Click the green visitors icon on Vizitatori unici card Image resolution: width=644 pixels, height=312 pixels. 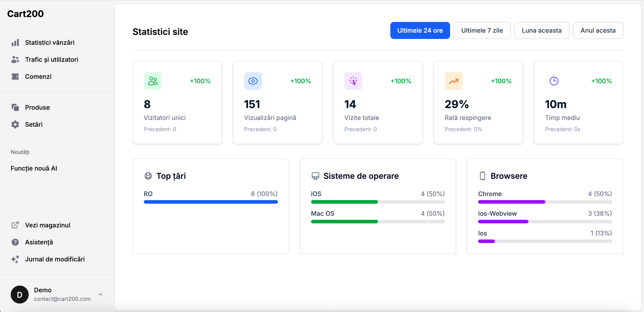(x=153, y=81)
